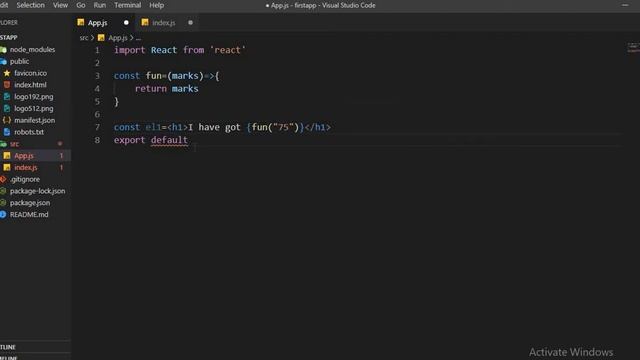640x360 pixels.
Task: Click the 'export' keyword on line 8
Action: tap(129, 140)
